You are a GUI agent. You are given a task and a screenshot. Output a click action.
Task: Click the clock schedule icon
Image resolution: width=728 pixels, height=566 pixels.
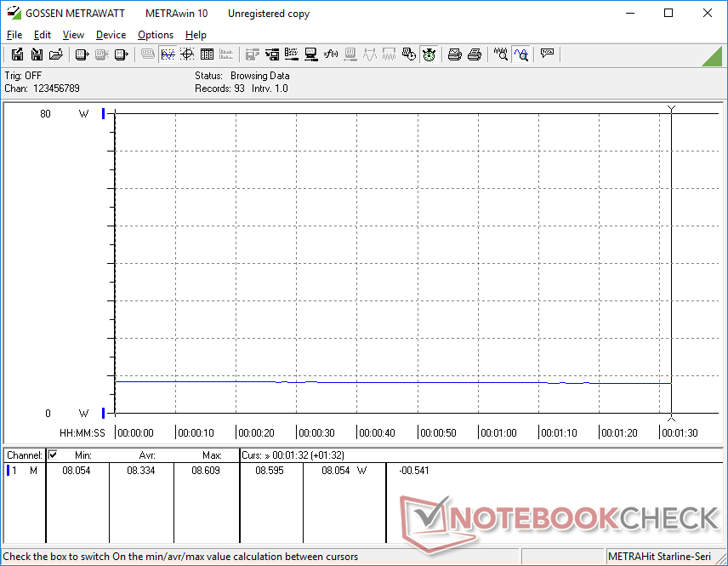pos(408,54)
